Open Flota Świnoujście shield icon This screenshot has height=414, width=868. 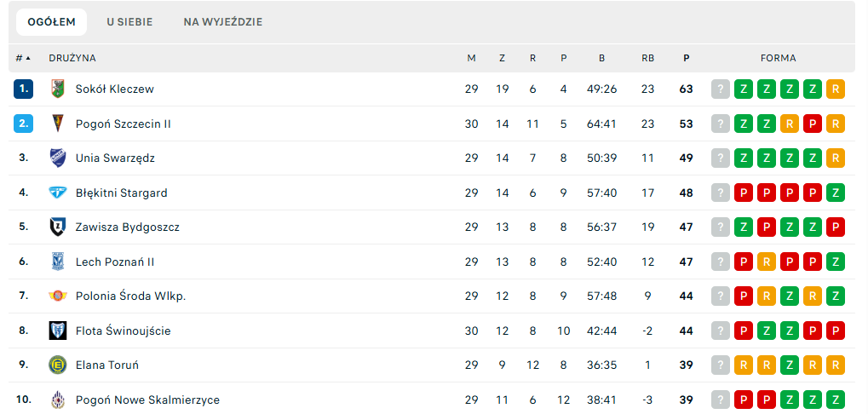[58, 331]
